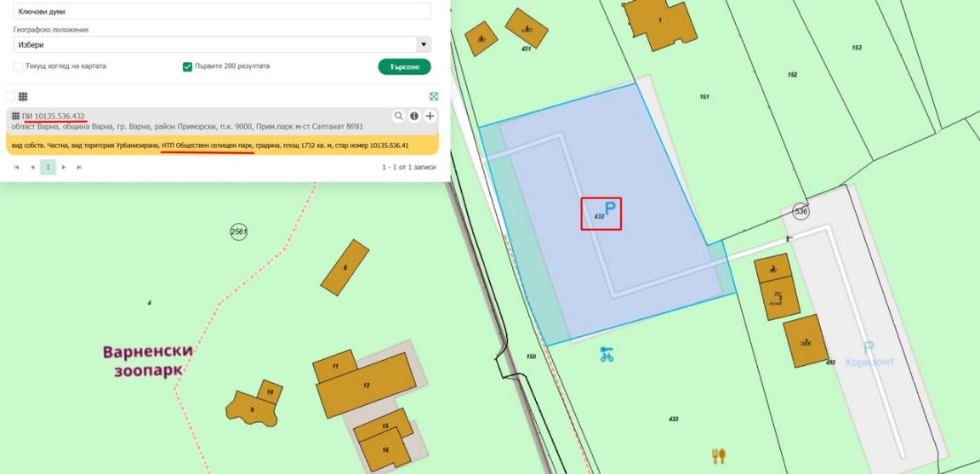The image size is (980, 474).
Task: Click the magnifier icon on the parcel result
Action: point(398,116)
